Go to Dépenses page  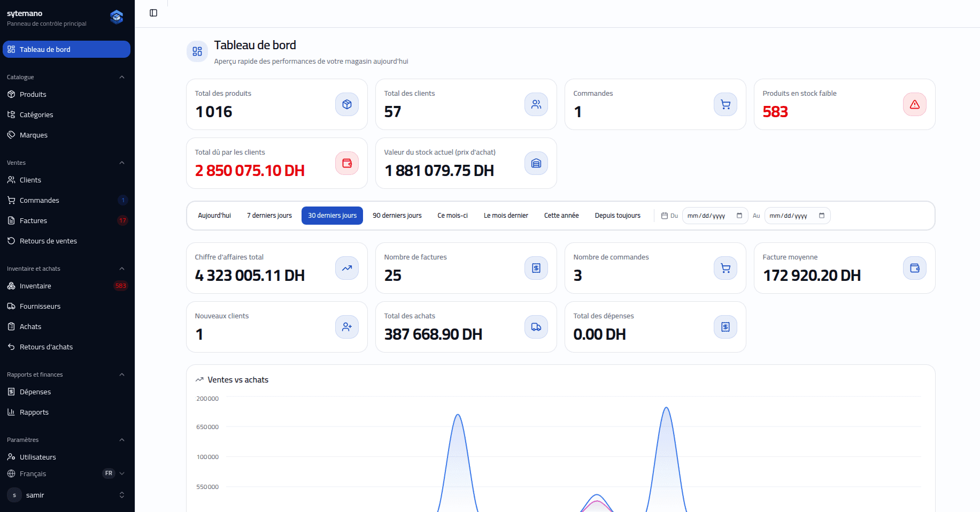(x=66, y=392)
